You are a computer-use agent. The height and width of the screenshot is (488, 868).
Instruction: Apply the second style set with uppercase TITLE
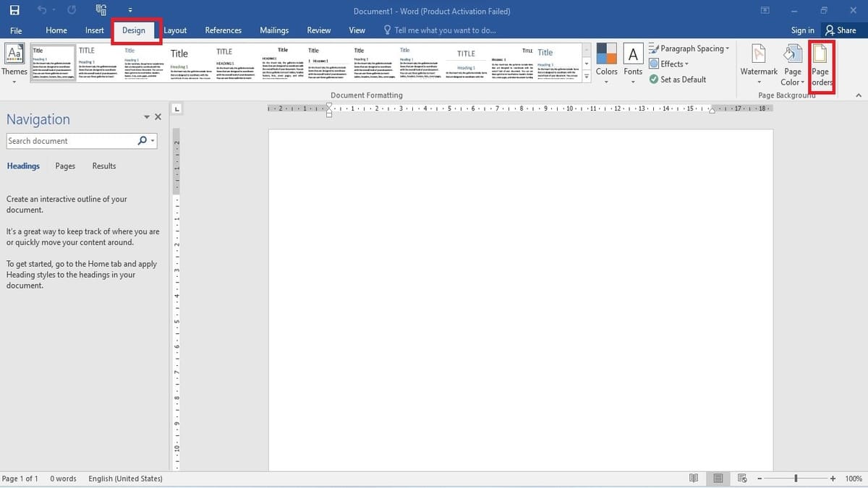(x=98, y=64)
